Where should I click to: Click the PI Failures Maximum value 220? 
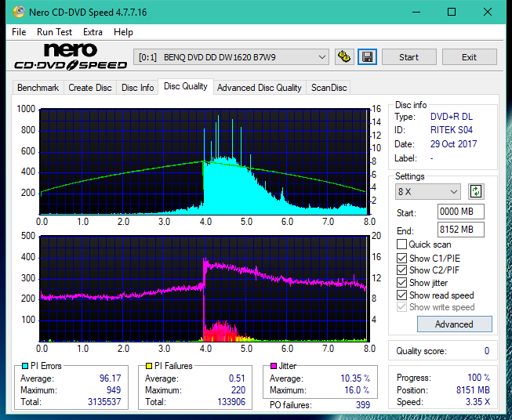(238, 390)
